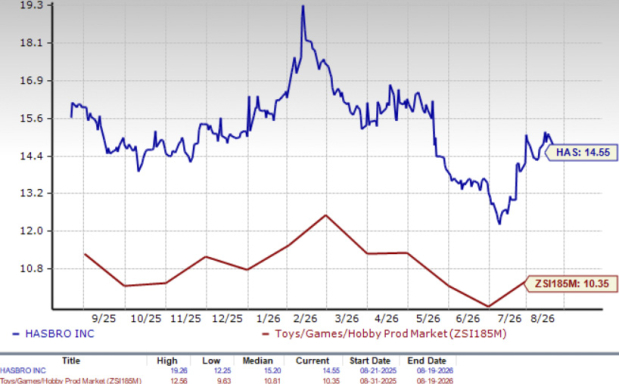The width and height of the screenshot is (619, 384).
Task: Click the red line peak near 3/26
Action: [325, 215]
